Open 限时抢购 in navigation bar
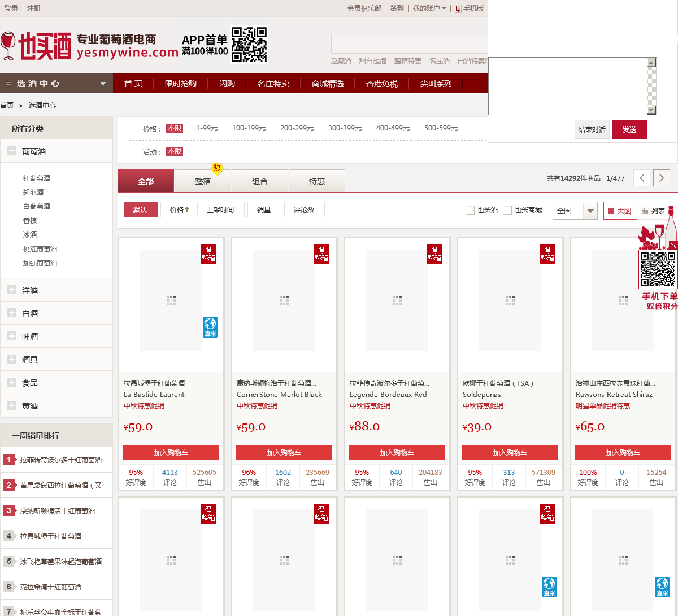 tap(181, 84)
